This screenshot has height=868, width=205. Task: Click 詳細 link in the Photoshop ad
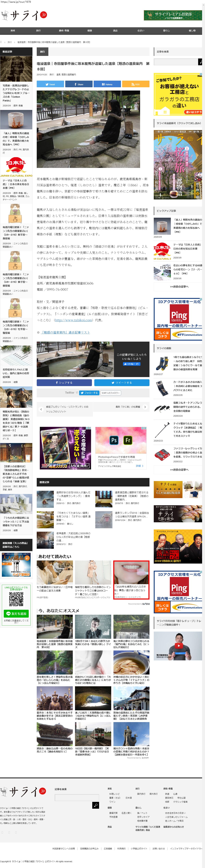click(x=139, y=466)
